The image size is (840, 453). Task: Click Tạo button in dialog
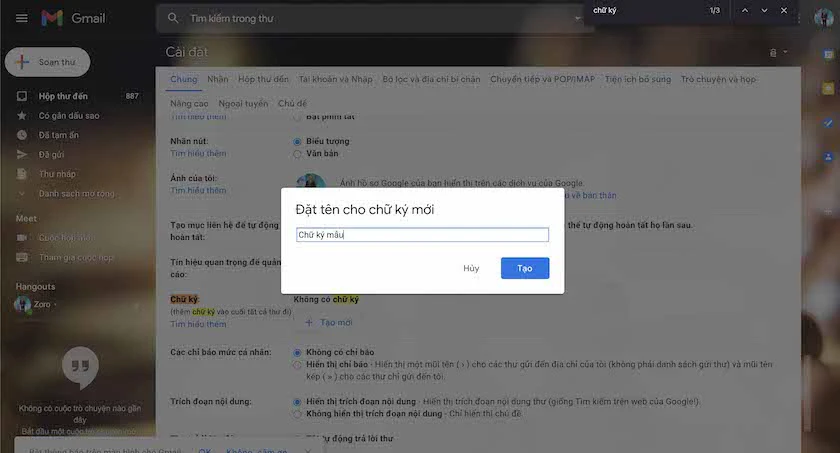[525, 268]
